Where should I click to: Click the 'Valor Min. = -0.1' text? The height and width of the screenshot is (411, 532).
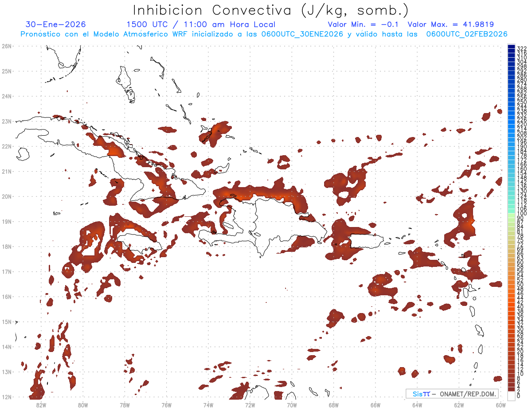click(364, 24)
